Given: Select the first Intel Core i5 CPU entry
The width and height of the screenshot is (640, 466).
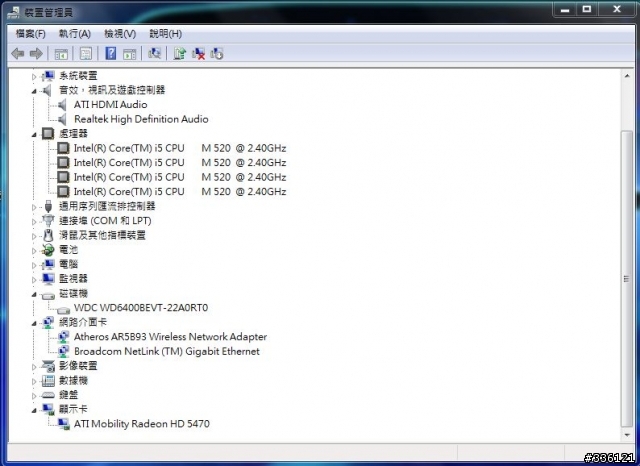Looking at the screenshot, I should pos(180,148).
